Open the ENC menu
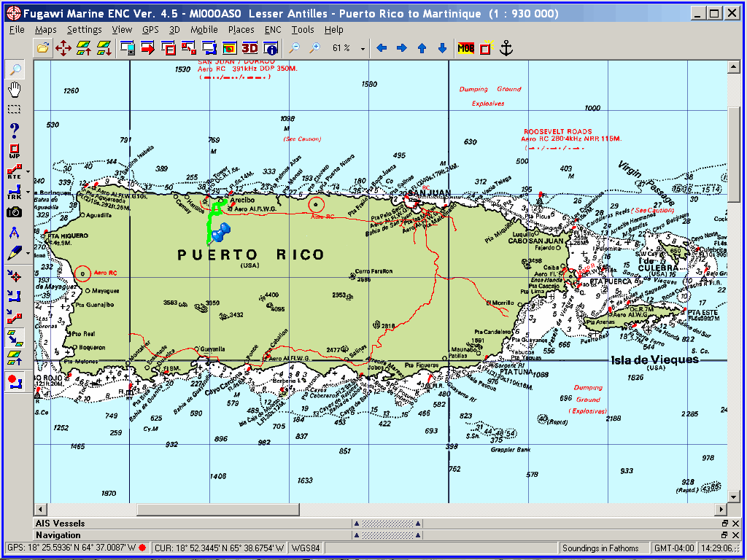This screenshot has width=747, height=560. coord(273,29)
